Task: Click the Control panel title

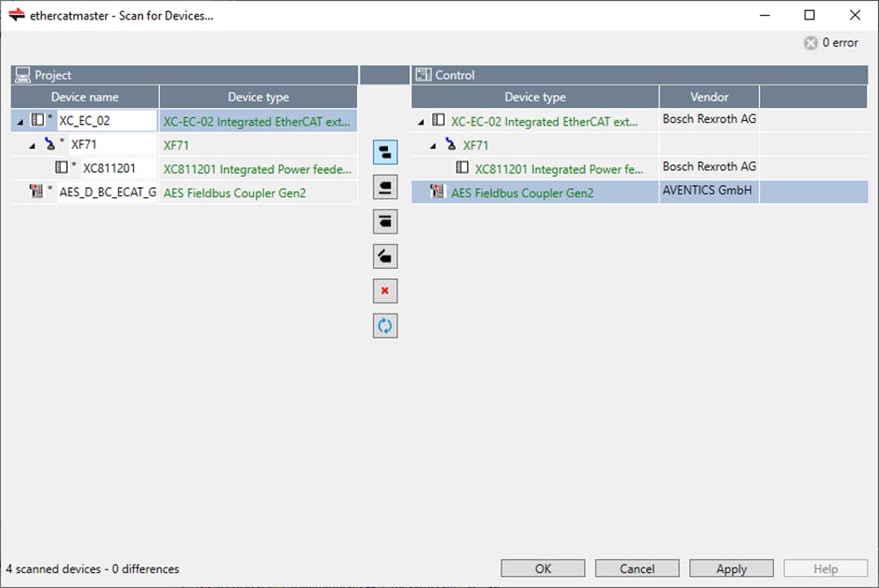Action: point(455,75)
